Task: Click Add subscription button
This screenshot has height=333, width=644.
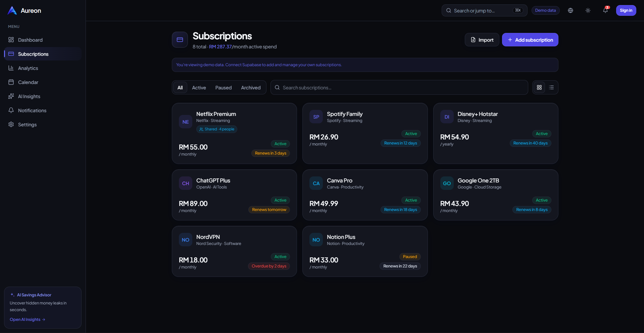Action: coord(530,40)
